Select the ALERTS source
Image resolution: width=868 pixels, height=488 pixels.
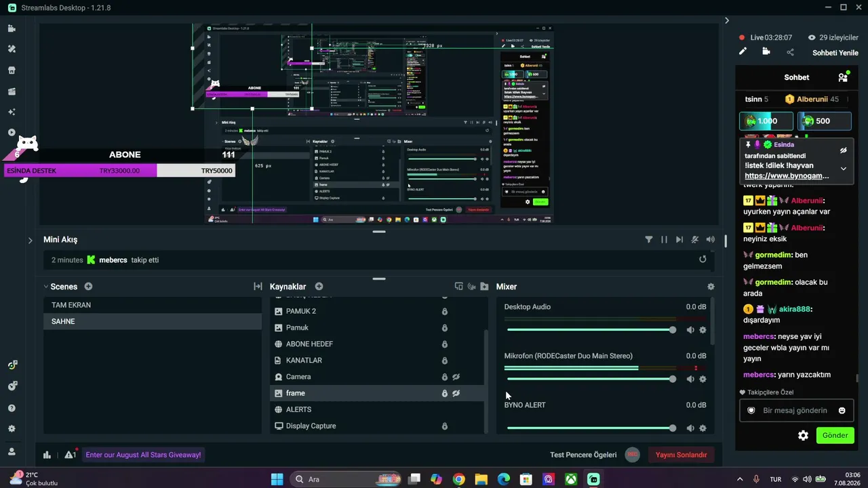377,409
